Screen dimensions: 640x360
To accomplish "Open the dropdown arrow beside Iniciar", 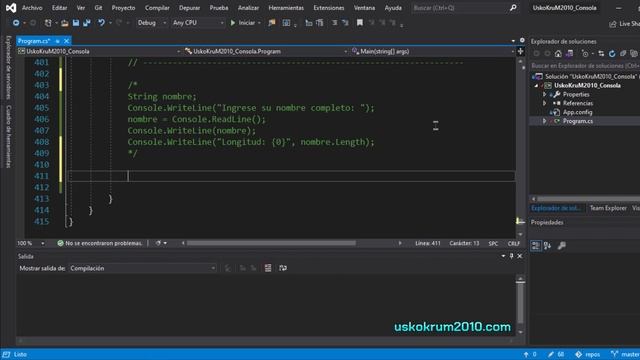I will [x=259, y=23].
